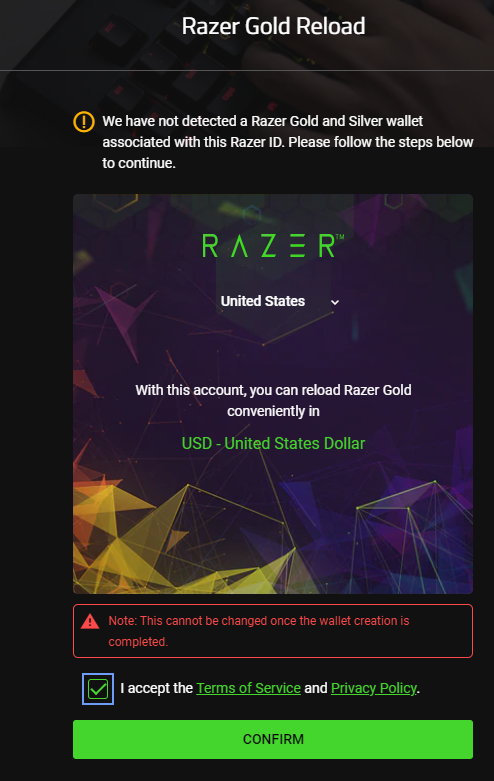This screenshot has width=494, height=781.
Task: Click the "completed." line of the note
Action: coord(138,642)
